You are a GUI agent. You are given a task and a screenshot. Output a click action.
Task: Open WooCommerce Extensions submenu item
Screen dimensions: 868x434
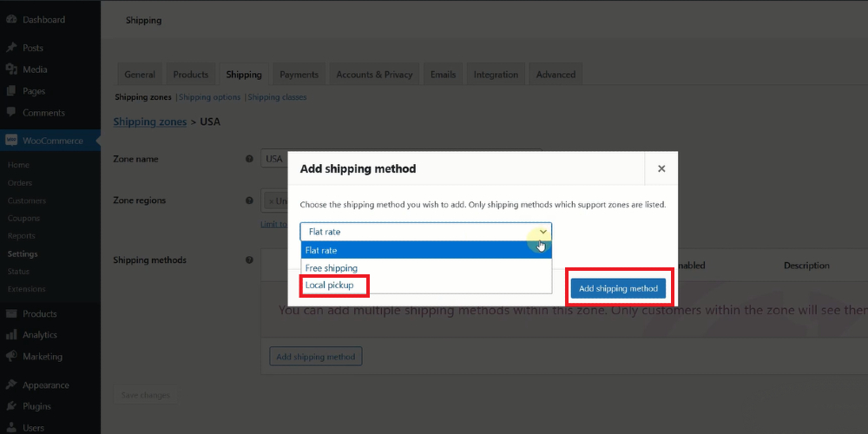[27, 289]
